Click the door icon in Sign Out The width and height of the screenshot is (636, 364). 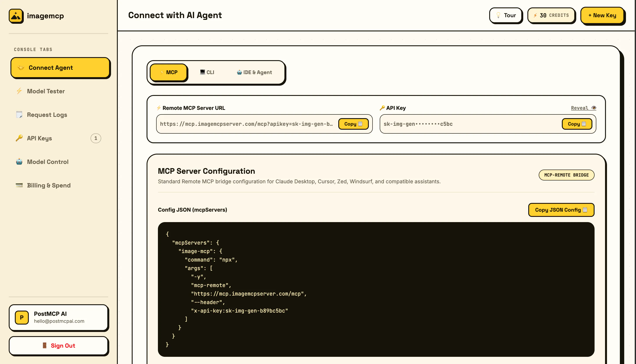[x=44, y=345]
